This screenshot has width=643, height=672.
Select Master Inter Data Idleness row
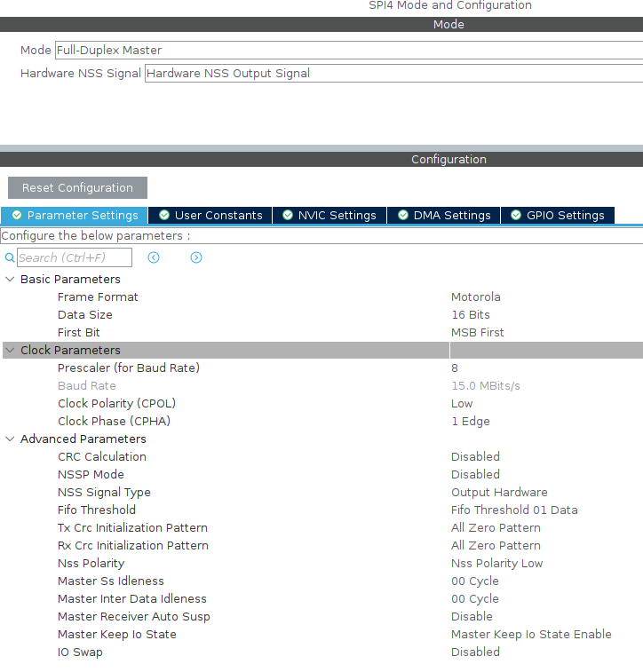coord(322,598)
